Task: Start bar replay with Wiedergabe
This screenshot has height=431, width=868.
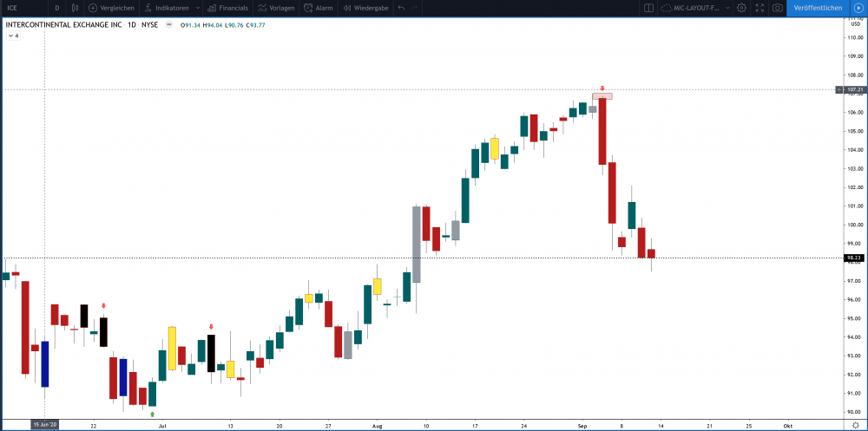Action: (347, 9)
